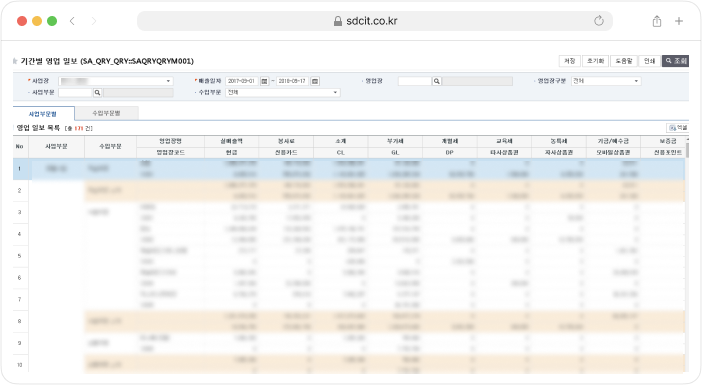Click the 부가세 column header

click(395, 141)
